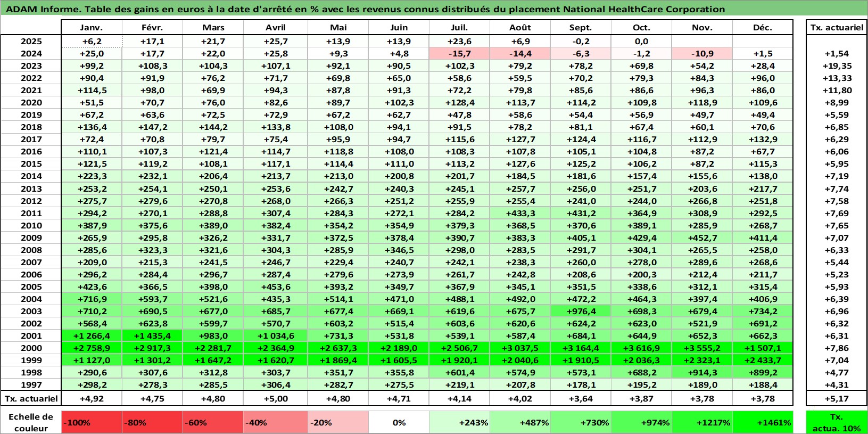This screenshot has height=434, width=868.
Task: Click the +1,5 cell for December 2024
Action: point(763,53)
